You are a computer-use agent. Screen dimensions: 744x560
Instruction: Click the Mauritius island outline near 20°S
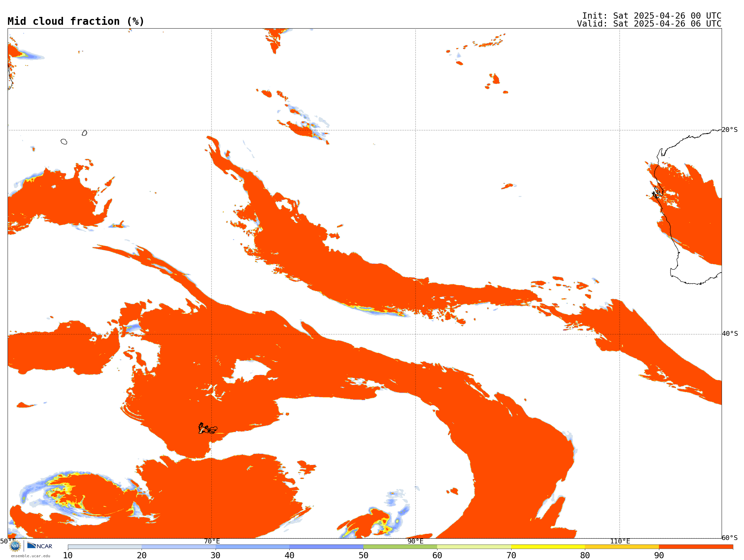[84, 133]
